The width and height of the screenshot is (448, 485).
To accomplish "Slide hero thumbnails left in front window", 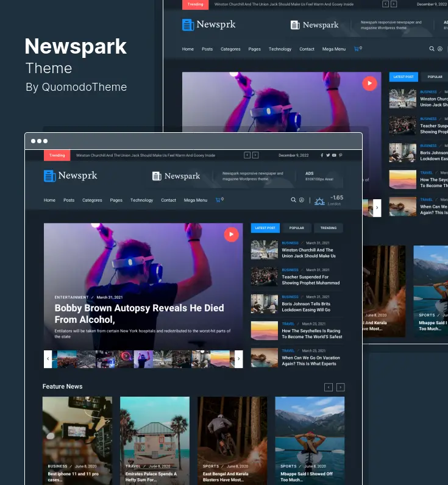I will pos(48,359).
